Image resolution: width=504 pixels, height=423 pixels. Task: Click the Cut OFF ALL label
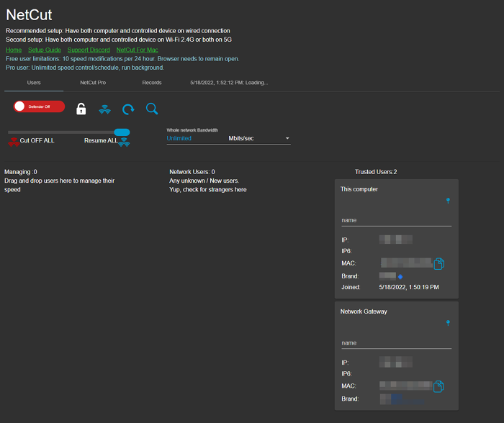point(37,141)
